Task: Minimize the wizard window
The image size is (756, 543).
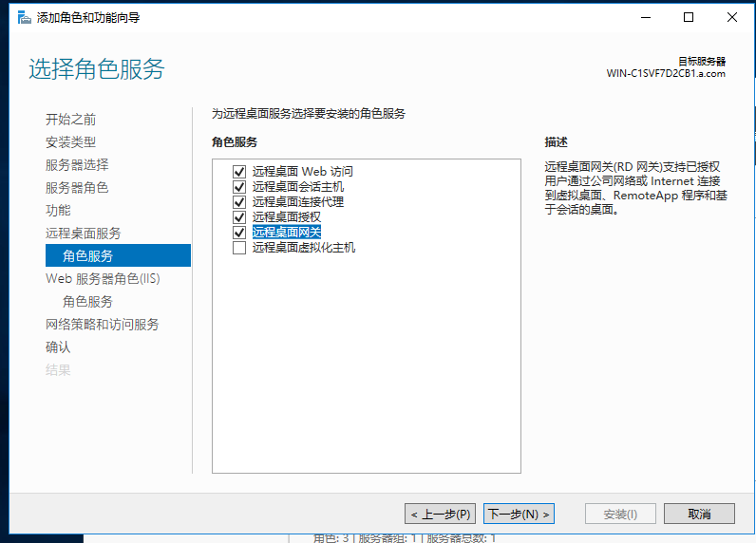Action: coord(646,17)
